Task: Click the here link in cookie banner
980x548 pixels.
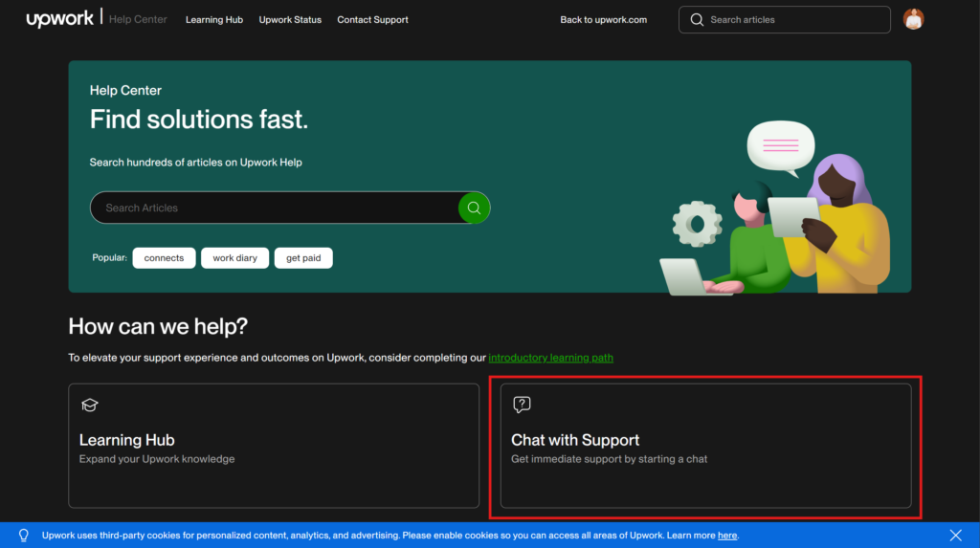Action: (x=727, y=536)
